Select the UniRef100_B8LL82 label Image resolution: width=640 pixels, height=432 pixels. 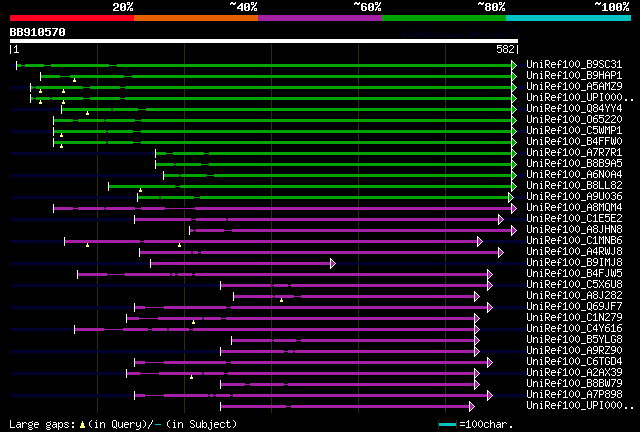click(574, 186)
